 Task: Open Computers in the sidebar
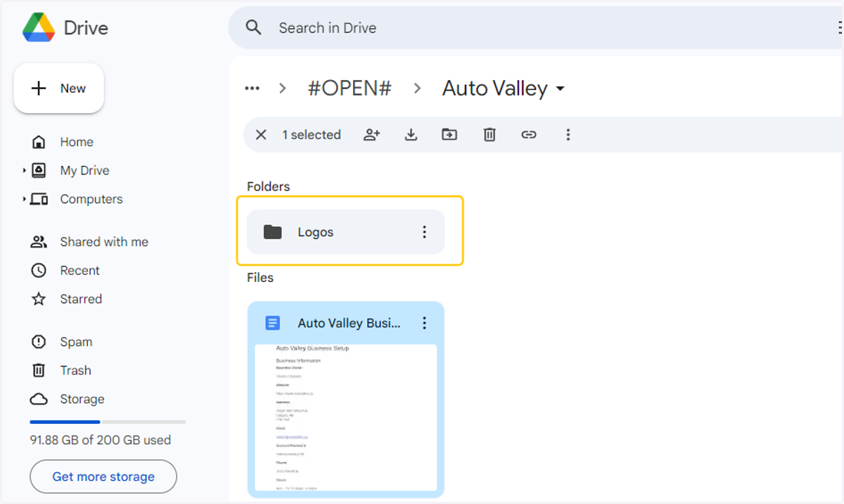[x=91, y=199]
